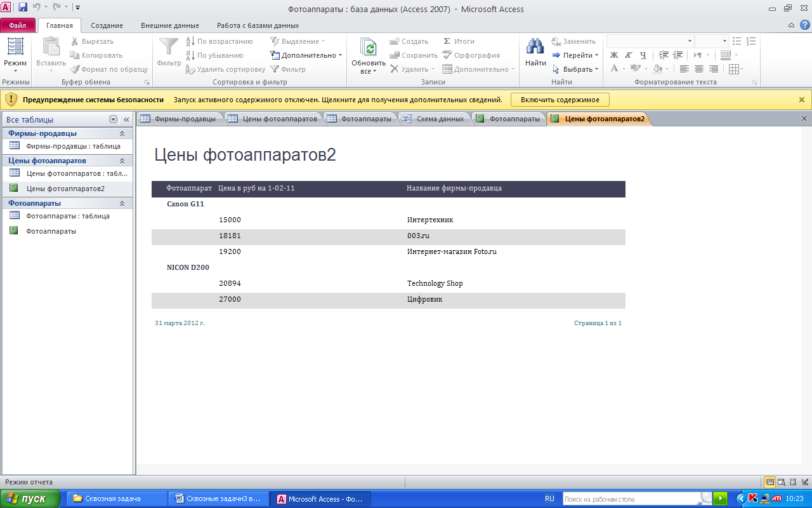The width and height of the screenshot is (812, 508).
Task: Switch to Design View in status bar
Action: [805, 482]
